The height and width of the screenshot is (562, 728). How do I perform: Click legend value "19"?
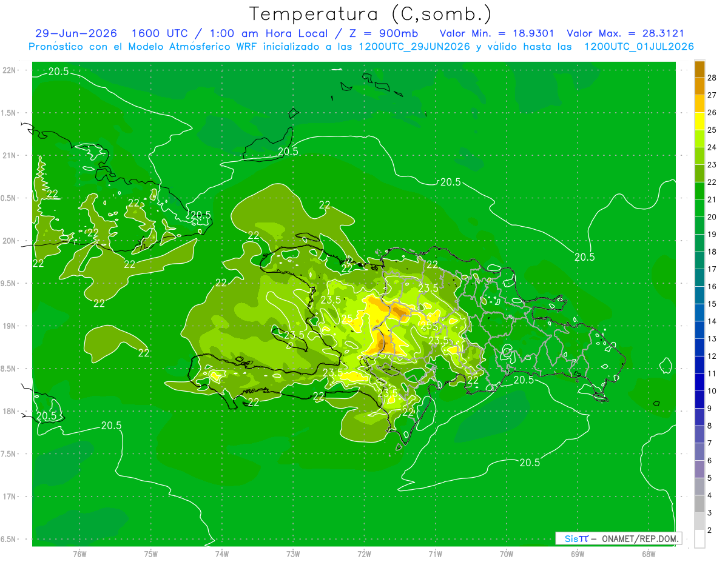click(x=712, y=234)
